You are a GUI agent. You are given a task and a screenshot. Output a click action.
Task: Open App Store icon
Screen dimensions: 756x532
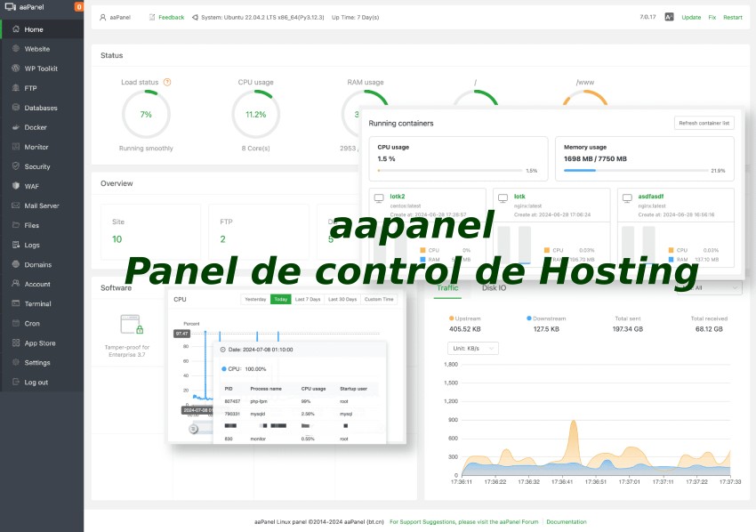(x=16, y=343)
